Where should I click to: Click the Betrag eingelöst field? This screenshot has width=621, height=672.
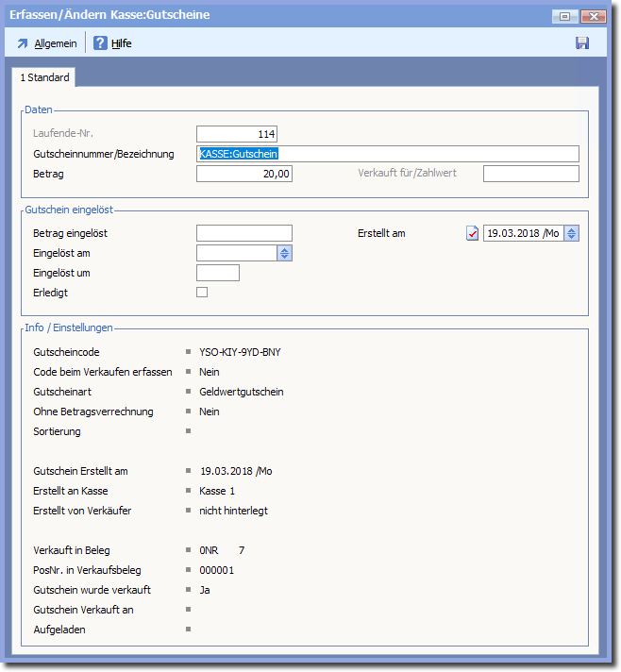click(x=244, y=233)
